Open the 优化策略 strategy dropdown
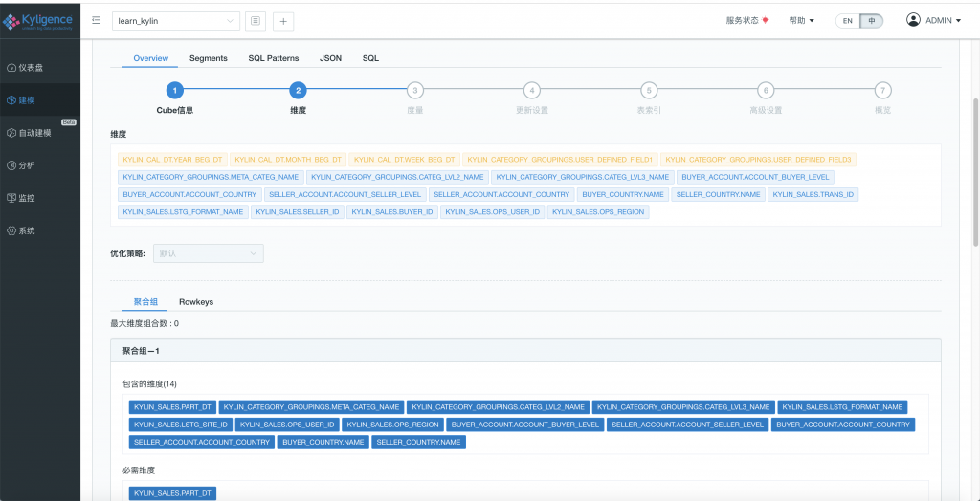980x501 pixels. coord(209,253)
